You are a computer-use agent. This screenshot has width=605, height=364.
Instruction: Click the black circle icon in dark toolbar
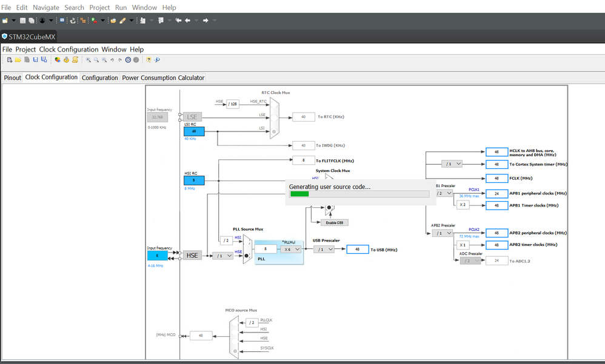click(x=42, y=21)
